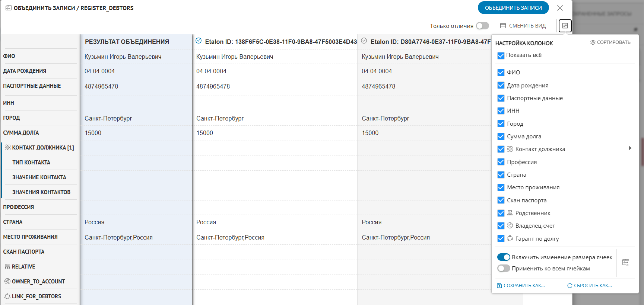Screen dimensions: 644x305
Task: Select the second Etalon ID record check icon
Action: (364, 41)
